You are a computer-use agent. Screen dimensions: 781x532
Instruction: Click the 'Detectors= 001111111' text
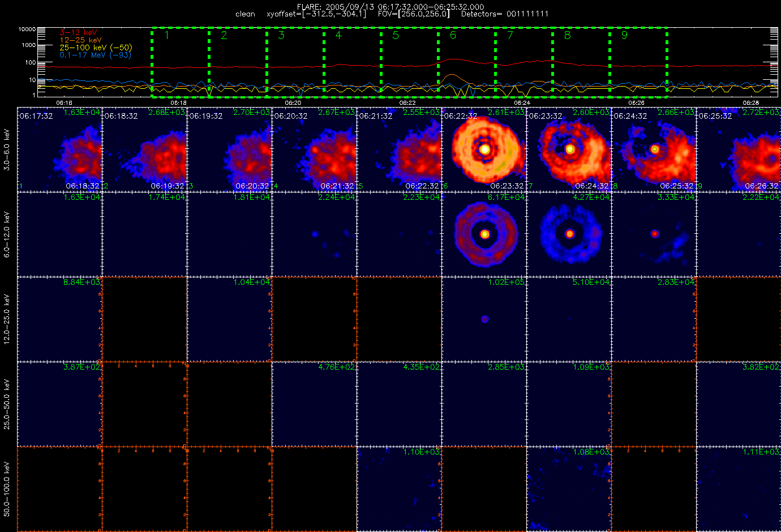(505, 14)
